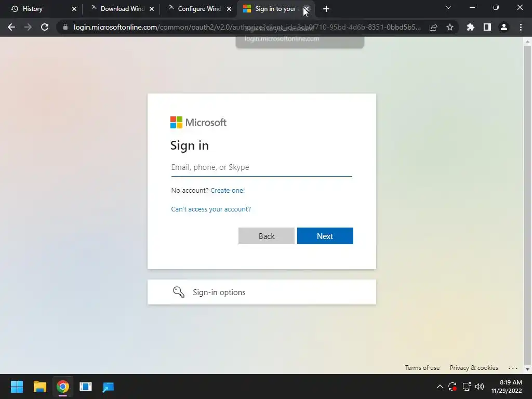Open the share page icon
Image resolution: width=532 pixels, height=399 pixels.
[x=433, y=27]
